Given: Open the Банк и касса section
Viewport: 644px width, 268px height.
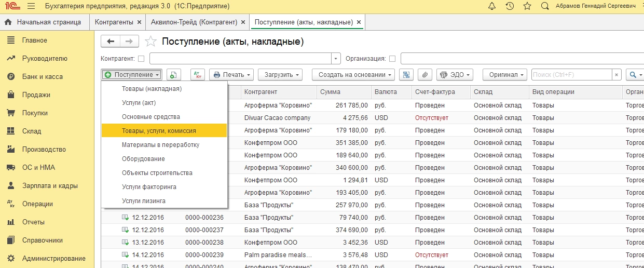Looking at the screenshot, I should point(42,77).
